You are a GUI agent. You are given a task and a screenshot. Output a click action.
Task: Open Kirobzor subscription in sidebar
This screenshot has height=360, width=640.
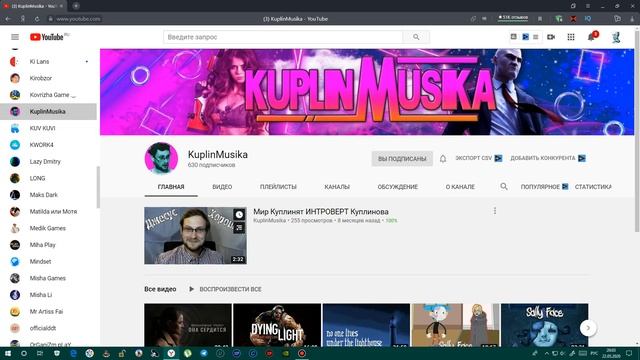tap(48, 78)
